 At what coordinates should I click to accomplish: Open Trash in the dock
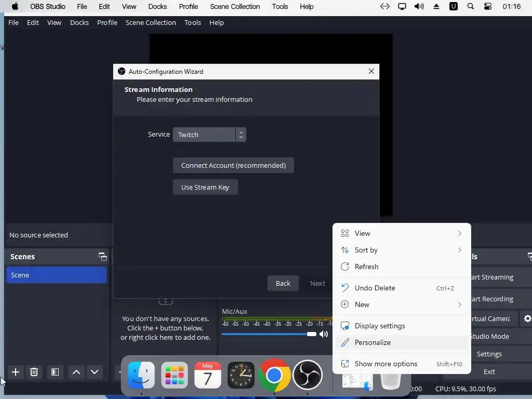391,381
